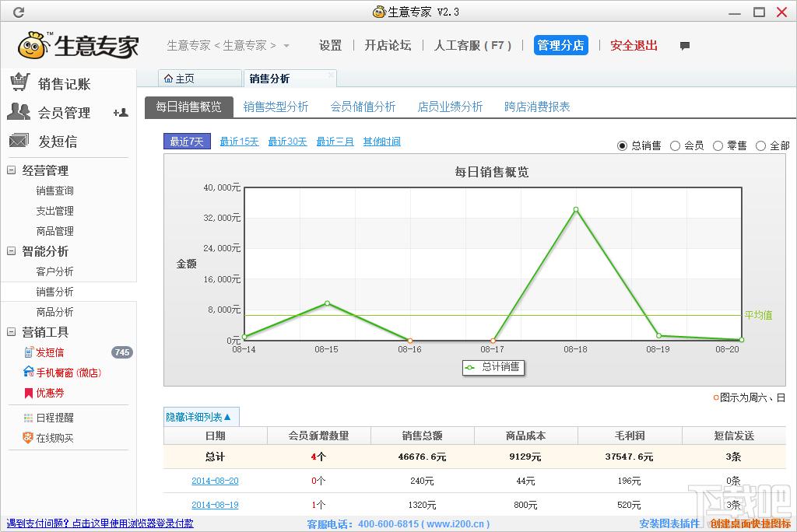The image size is (797, 532).
Task: Click the 08-15 chart data point
Action: click(328, 303)
